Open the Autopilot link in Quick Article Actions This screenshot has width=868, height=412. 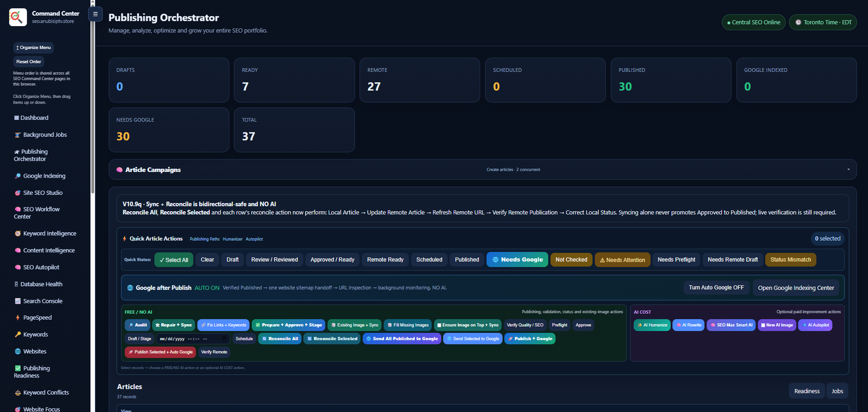(x=254, y=239)
